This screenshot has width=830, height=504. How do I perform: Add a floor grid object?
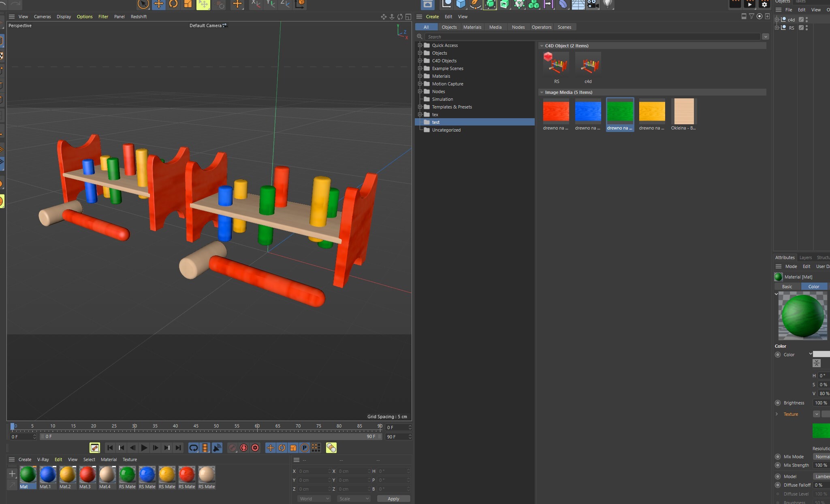[x=578, y=4]
